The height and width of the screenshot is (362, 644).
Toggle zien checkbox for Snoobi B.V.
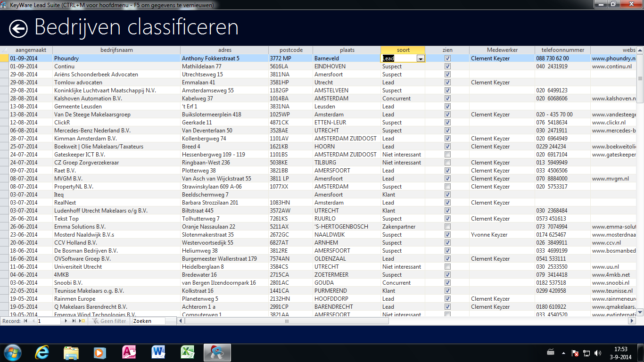[x=447, y=283]
